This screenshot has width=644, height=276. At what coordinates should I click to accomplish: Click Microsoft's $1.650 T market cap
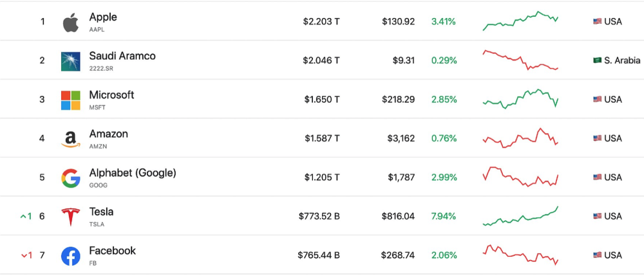(x=322, y=100)
